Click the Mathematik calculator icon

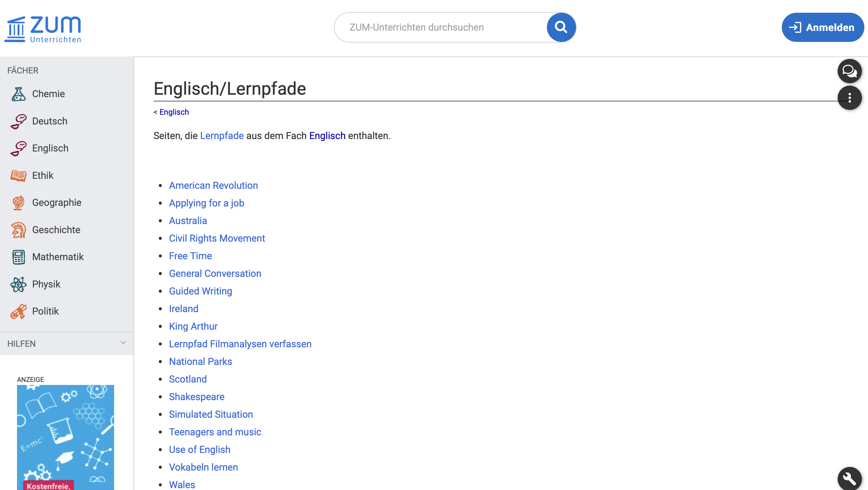click(18, 257)
